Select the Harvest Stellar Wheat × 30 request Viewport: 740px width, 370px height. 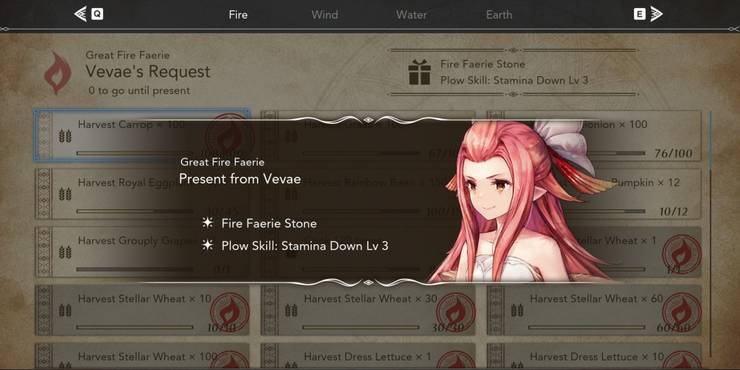[368, 311]
